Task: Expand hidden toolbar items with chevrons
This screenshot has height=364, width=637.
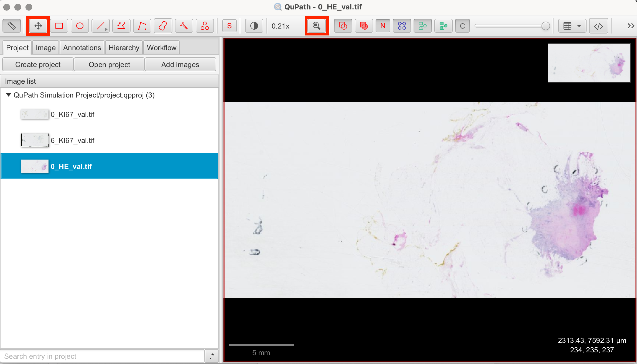Action: coord(631,26)
